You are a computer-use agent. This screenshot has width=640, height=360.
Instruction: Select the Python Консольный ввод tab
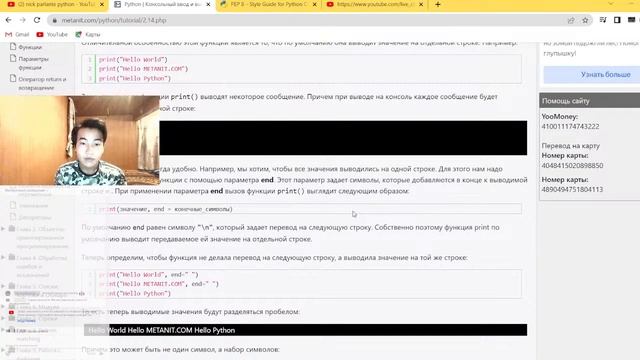click(x=162, y=4)
